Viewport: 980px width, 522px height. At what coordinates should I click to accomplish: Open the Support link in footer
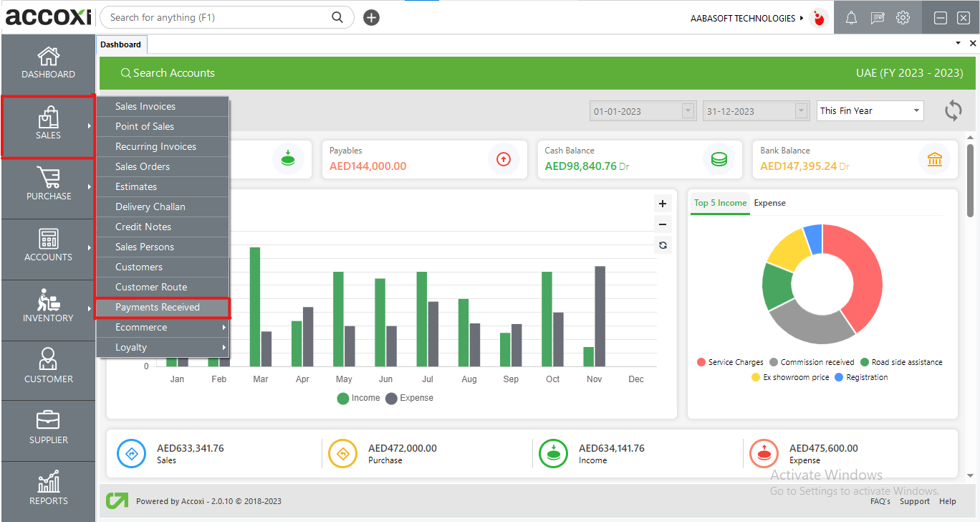[x=914, y=501]
